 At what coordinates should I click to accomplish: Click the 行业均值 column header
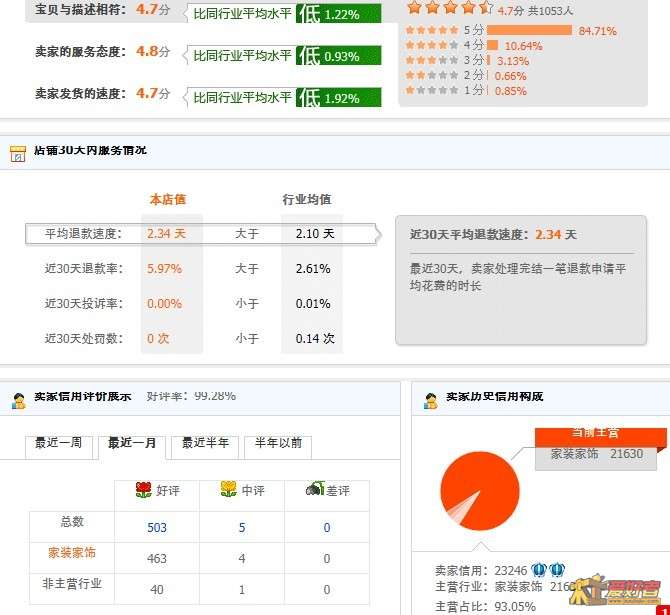click(x=307, y=200)
